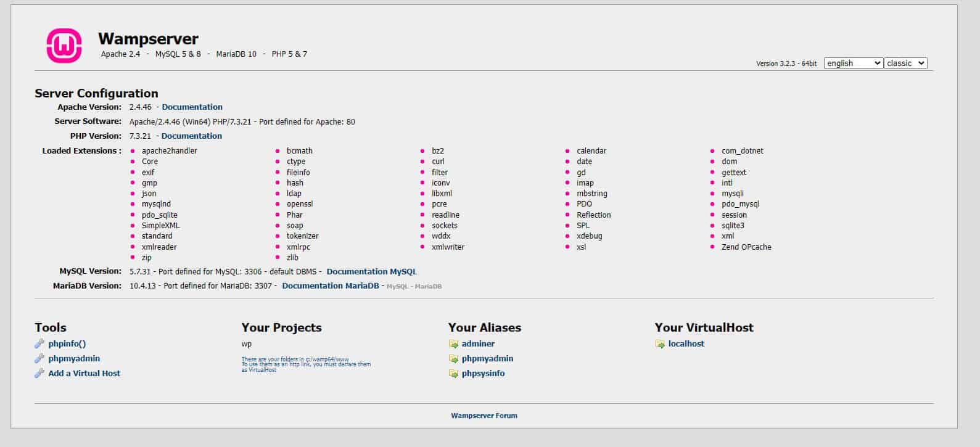Click the sockets extension entry
Screen dimensions: 980x447
pyautogui.click(x=445, y=226)
